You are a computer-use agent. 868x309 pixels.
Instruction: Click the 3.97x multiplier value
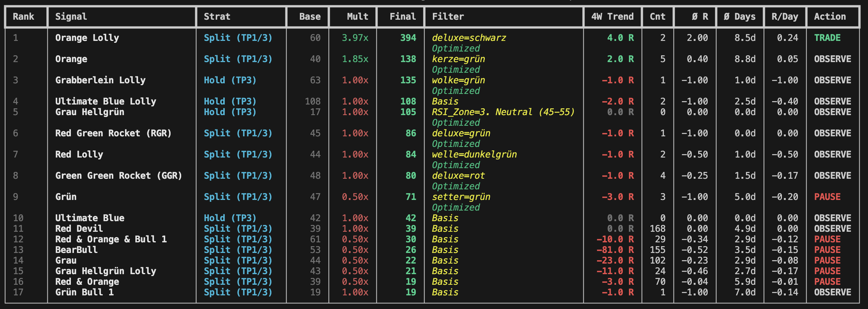click(x=355, y=38)
